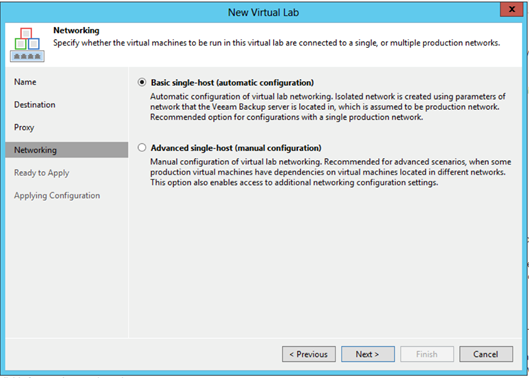Click the automatic configuration description text
The height and width of the screenshot is (378, 529).
pos(328,107)
